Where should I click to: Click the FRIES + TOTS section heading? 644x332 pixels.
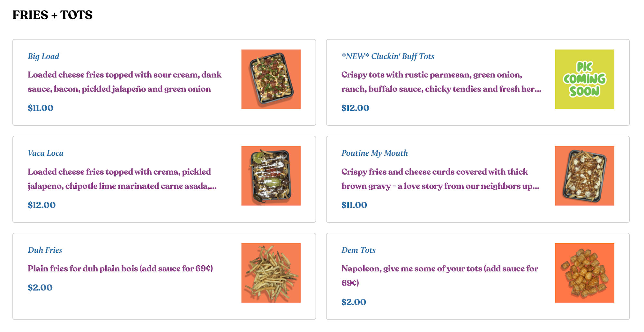coord(52,15)
